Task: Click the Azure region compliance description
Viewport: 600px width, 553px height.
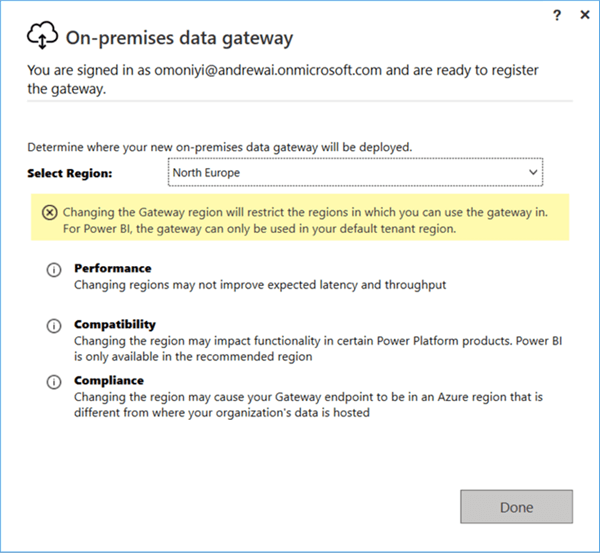Action: pyautogui.click(x=308, y=405)
